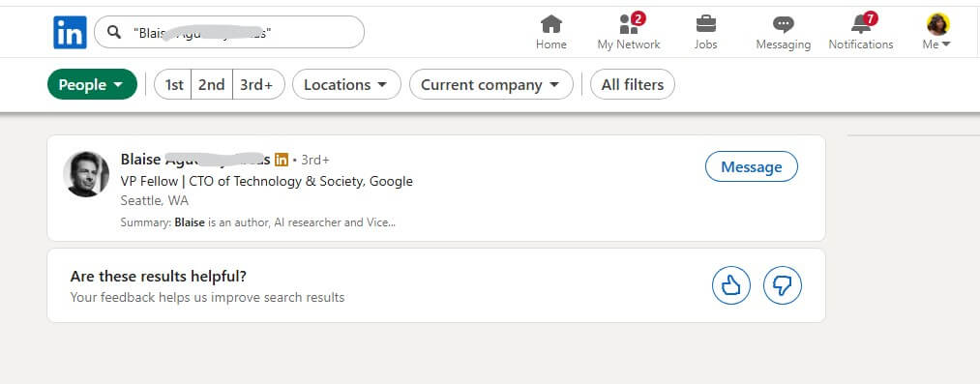Click the gold LinkedIn Premium badge
The width and height of the screenshot is (980, 384).
coord(282,160)
